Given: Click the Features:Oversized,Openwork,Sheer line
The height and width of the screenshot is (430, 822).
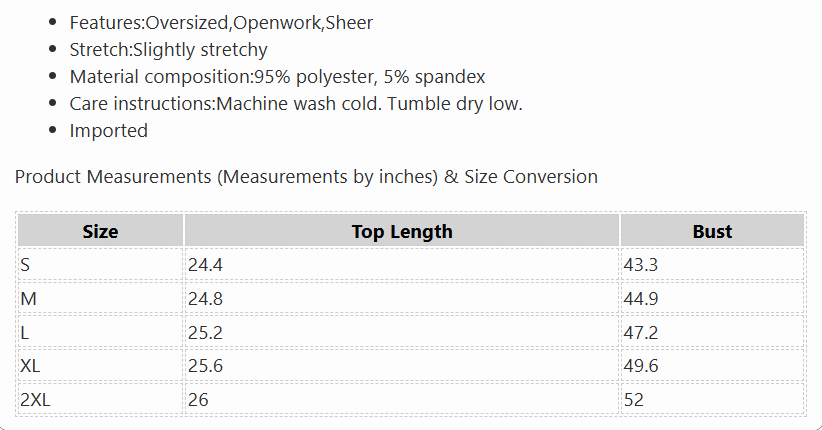Looking at the screenshot, I should [x=221, y=23].
